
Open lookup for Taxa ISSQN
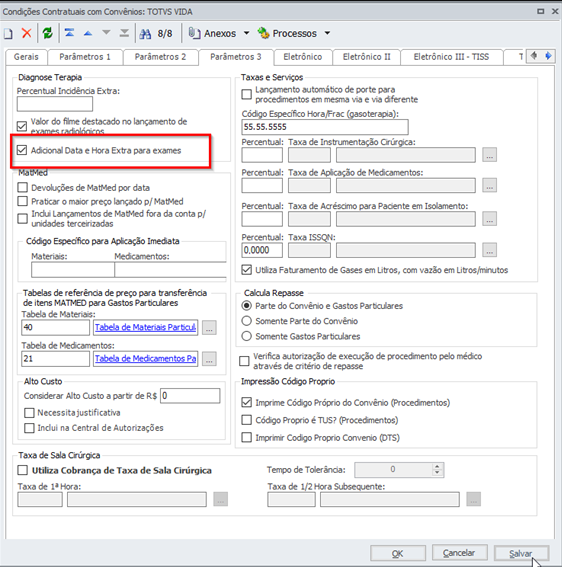click(x=489, y=250)
